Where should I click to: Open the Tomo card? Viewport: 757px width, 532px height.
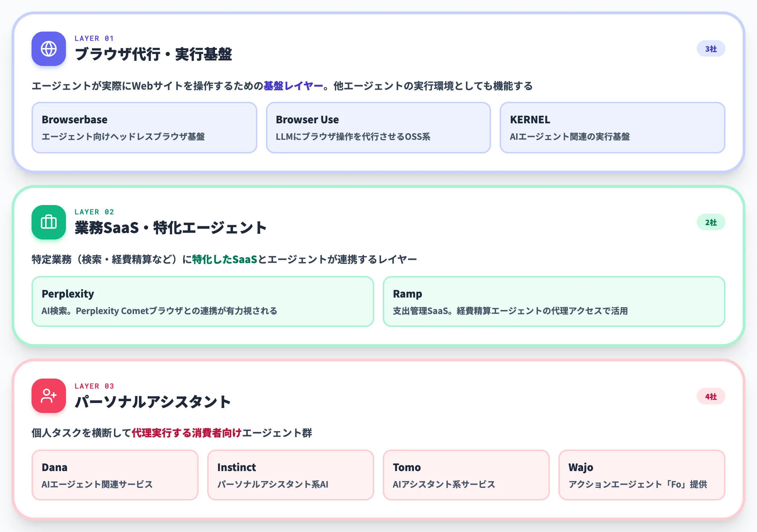[466, 475]
